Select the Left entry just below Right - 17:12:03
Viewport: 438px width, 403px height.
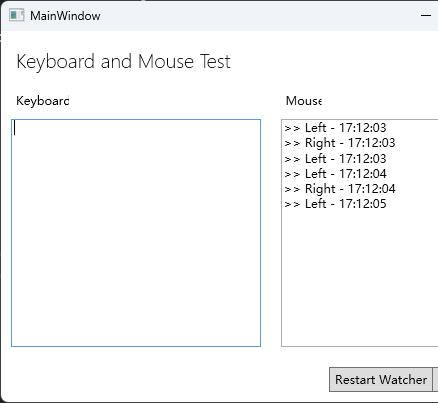tap(335, 159)
